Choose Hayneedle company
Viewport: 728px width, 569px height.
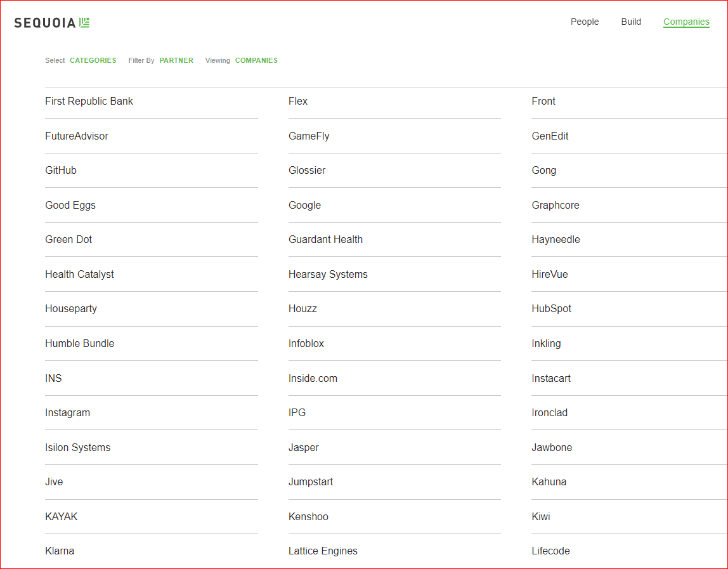[x=556, y=240]
